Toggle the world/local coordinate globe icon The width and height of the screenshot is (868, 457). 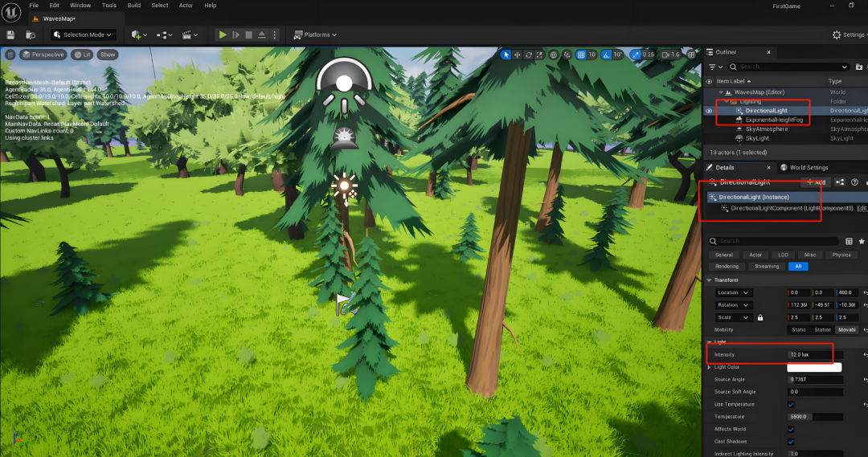[x=554, y=55]
